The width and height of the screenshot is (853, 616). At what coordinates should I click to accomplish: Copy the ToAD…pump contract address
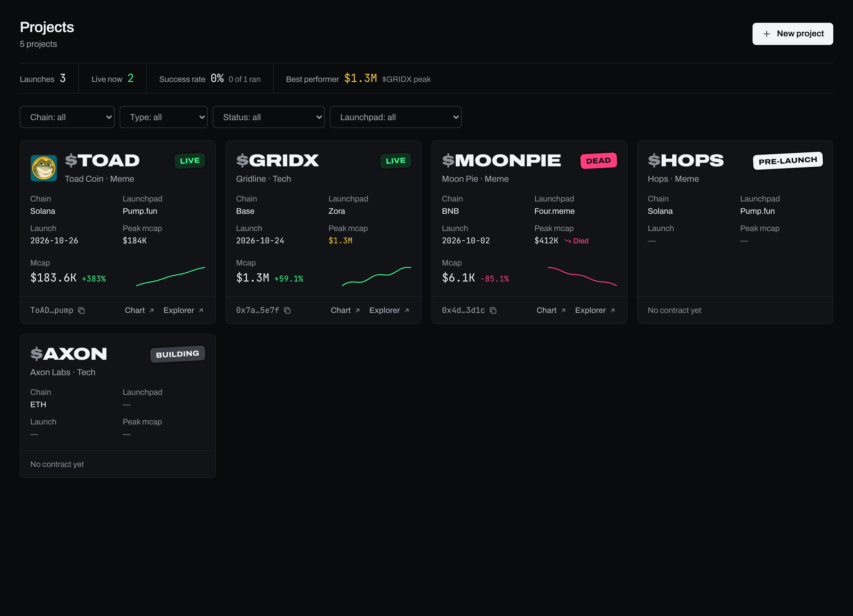tap(81, 310)
